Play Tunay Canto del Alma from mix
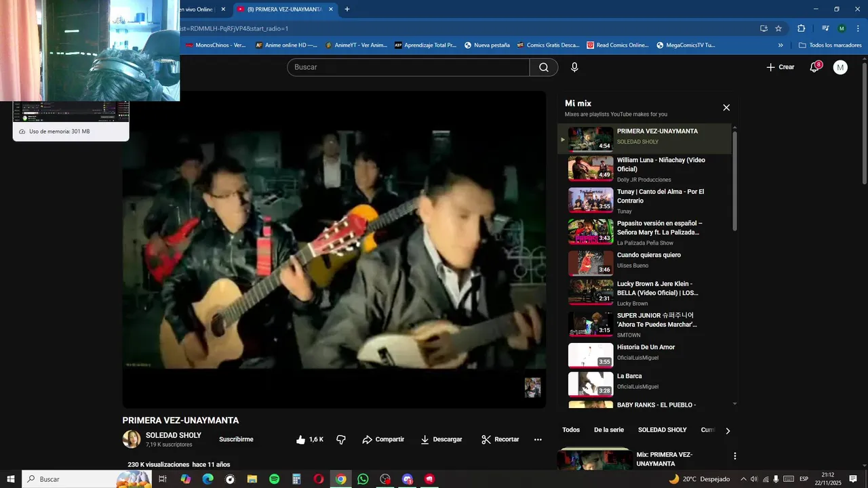Image resolution: width=868 pixels, height=488 pixels. 645,201
